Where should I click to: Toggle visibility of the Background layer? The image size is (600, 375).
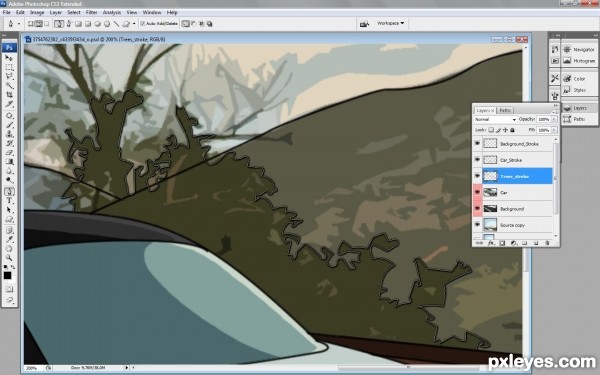pos(477,209)
